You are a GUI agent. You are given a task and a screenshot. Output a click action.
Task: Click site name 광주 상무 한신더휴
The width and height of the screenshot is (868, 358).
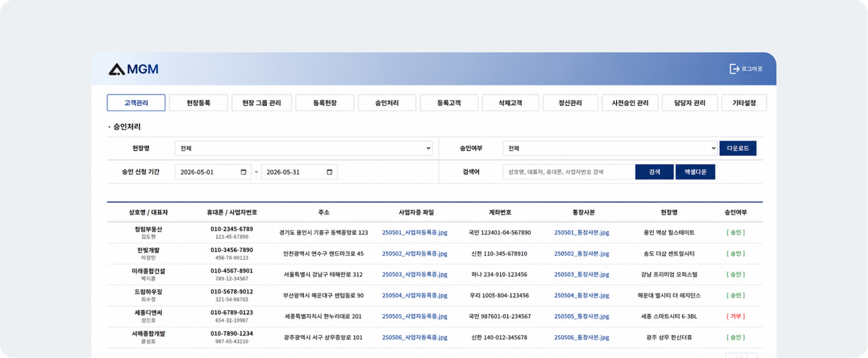tap(669, 337)
